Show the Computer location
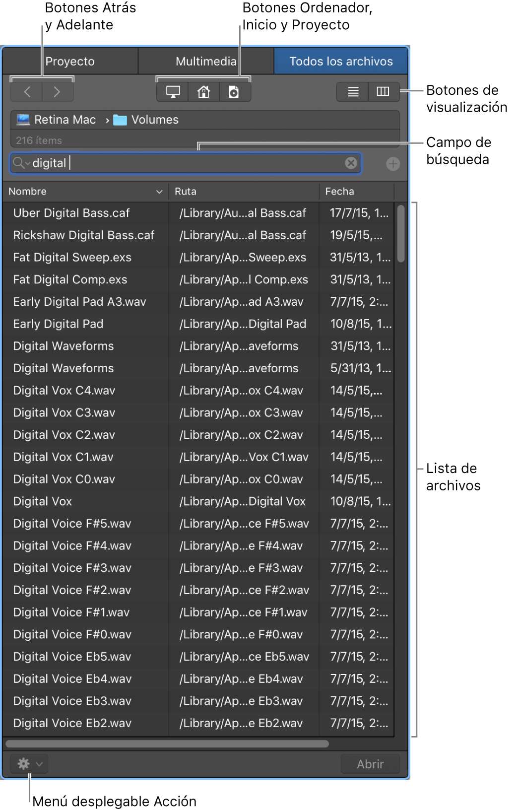 (173, 92)
